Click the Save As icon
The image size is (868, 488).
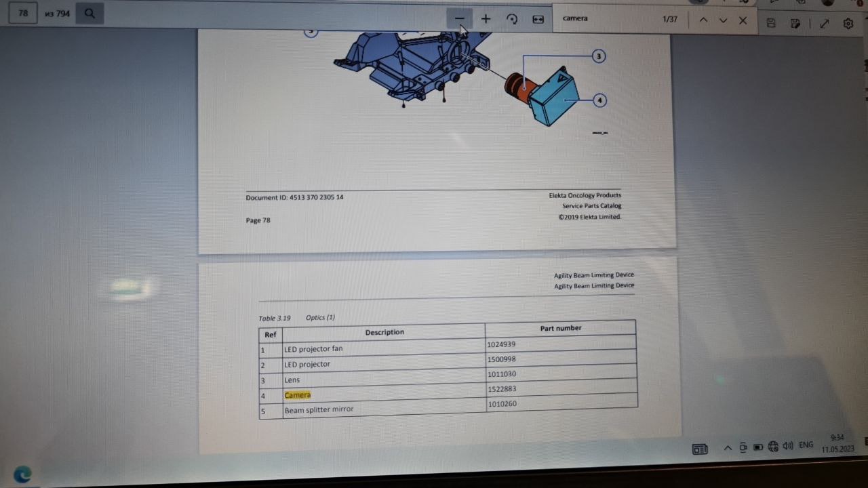pos(795,23)
